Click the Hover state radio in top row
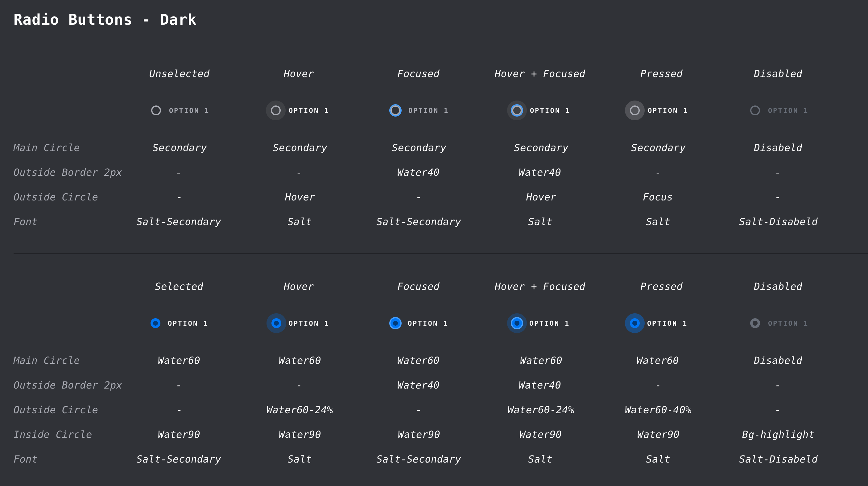 276,110
